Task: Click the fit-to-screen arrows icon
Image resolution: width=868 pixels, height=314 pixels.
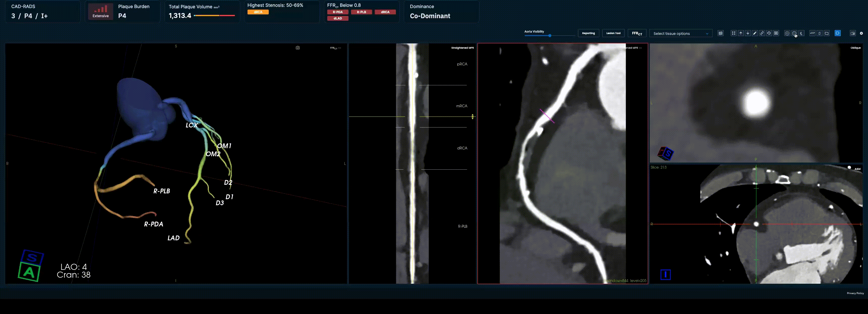Action: point(734,33)
